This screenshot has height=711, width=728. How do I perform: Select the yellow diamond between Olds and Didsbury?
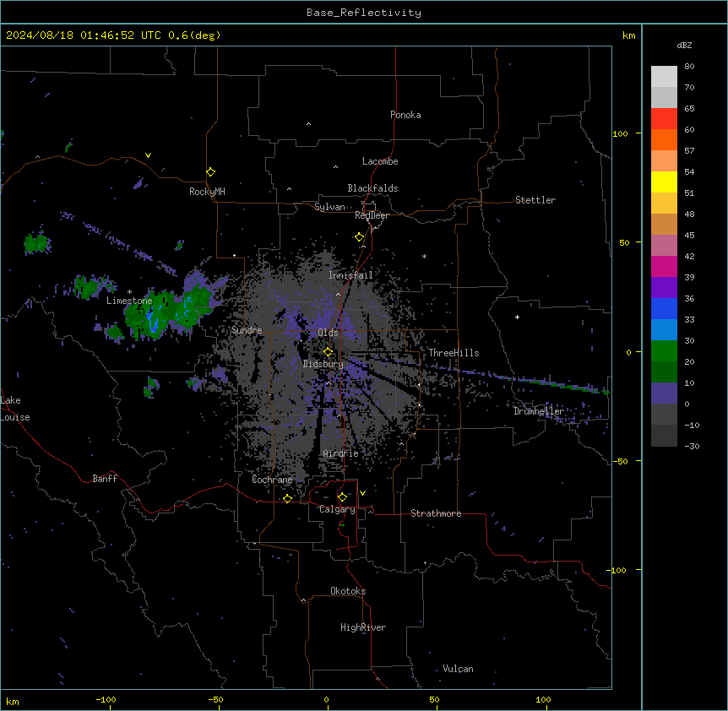pos(329,352)
